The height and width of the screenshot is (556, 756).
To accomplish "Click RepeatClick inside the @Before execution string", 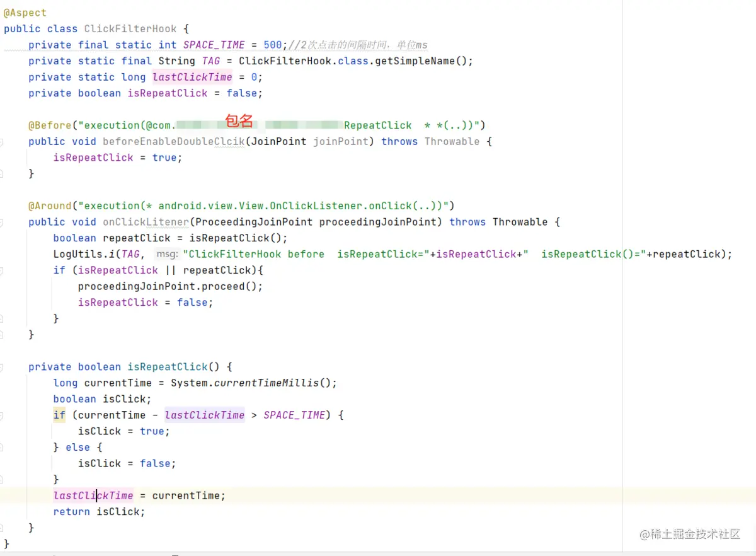I will tap(378, 125).
